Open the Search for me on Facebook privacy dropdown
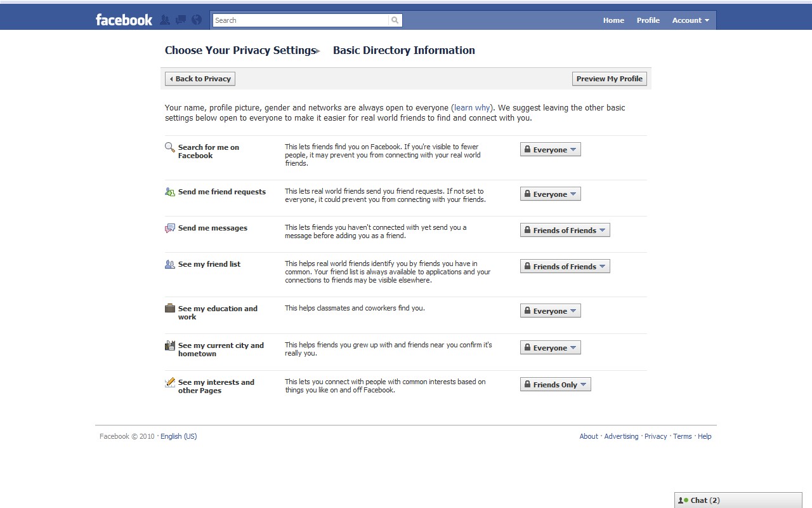812x508 pixels. coord(550,150)
